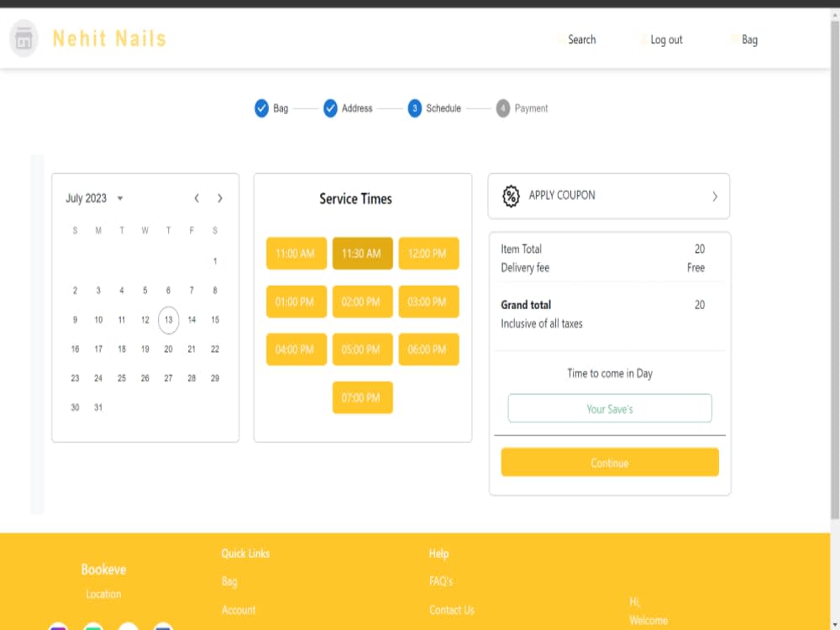
Task: Select Payment checkout step
Action: [x=522, y=108]
